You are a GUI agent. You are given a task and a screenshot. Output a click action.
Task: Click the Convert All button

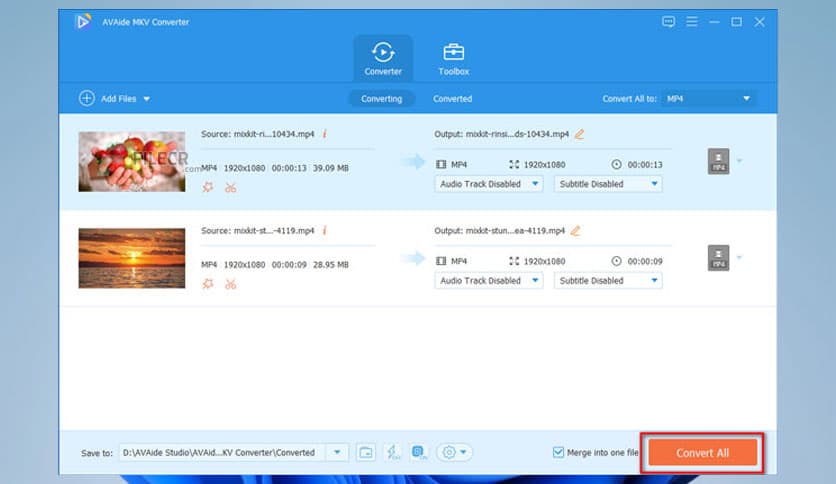pos(702,453)
